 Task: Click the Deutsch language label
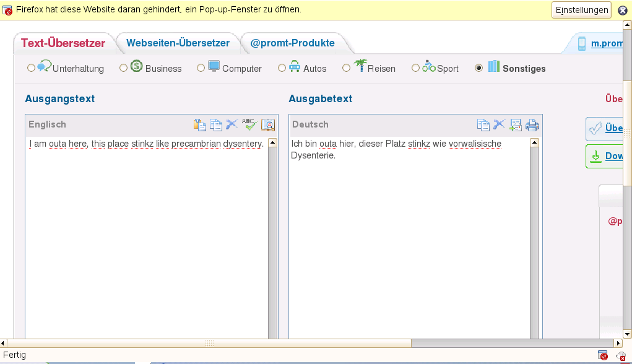(x=310, y=124)
